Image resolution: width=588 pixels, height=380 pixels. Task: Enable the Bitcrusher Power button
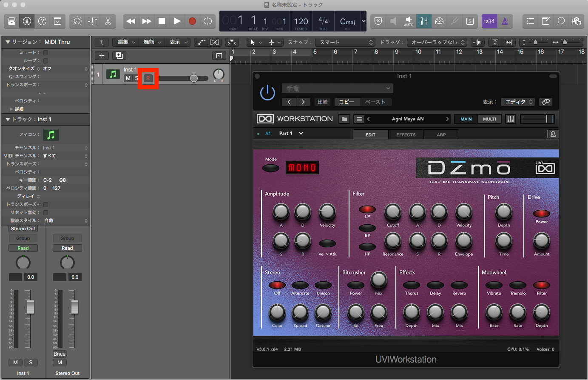(356, 285)
